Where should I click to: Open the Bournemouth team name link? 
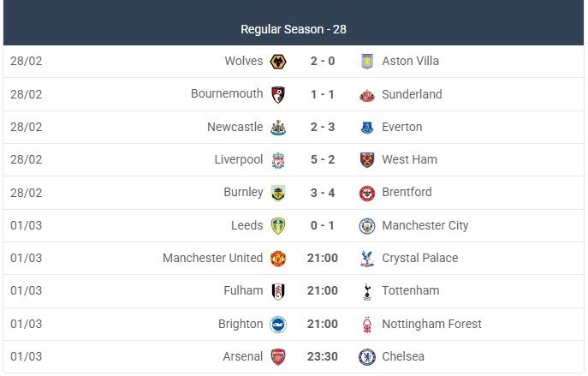(227, 94)
